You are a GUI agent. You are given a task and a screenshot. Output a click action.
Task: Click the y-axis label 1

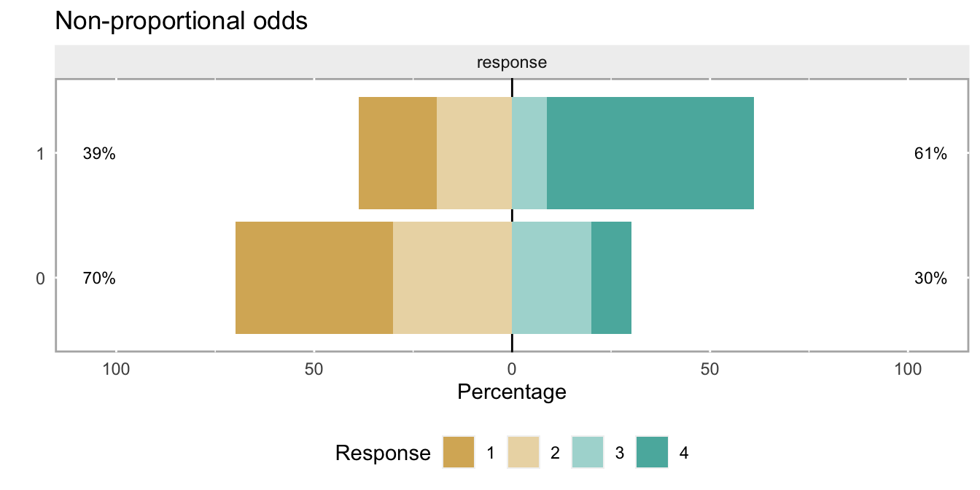click(41, 154)
